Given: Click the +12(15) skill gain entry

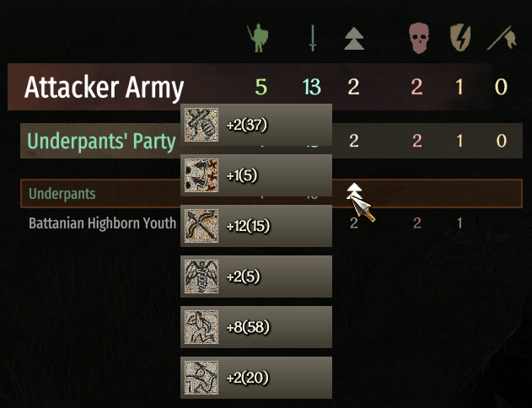Looking at the screenshot, I should [256, 226].
